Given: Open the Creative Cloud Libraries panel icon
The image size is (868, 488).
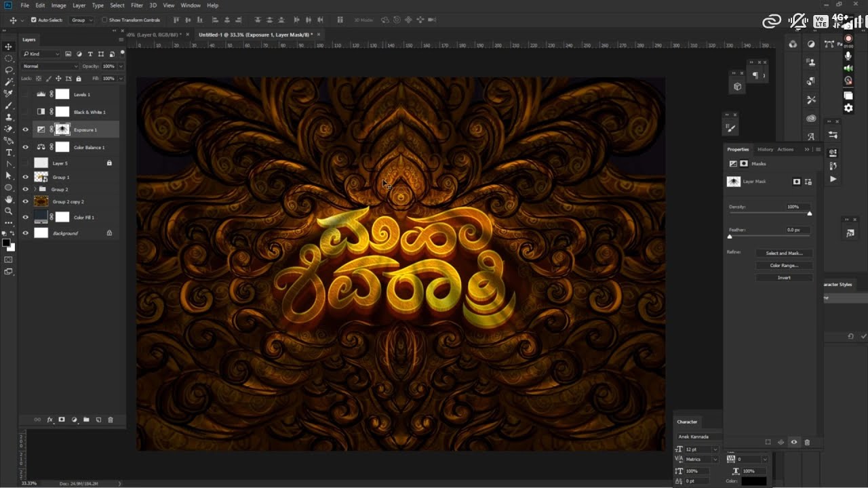Looking at the screenshot, I should pos(811,117).
